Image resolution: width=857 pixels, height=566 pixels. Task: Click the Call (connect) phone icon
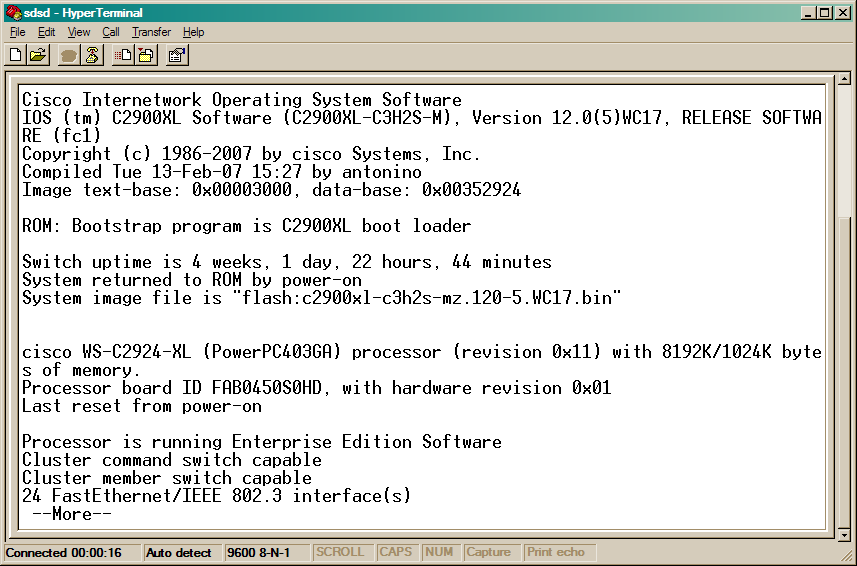(x=68, y=55)
